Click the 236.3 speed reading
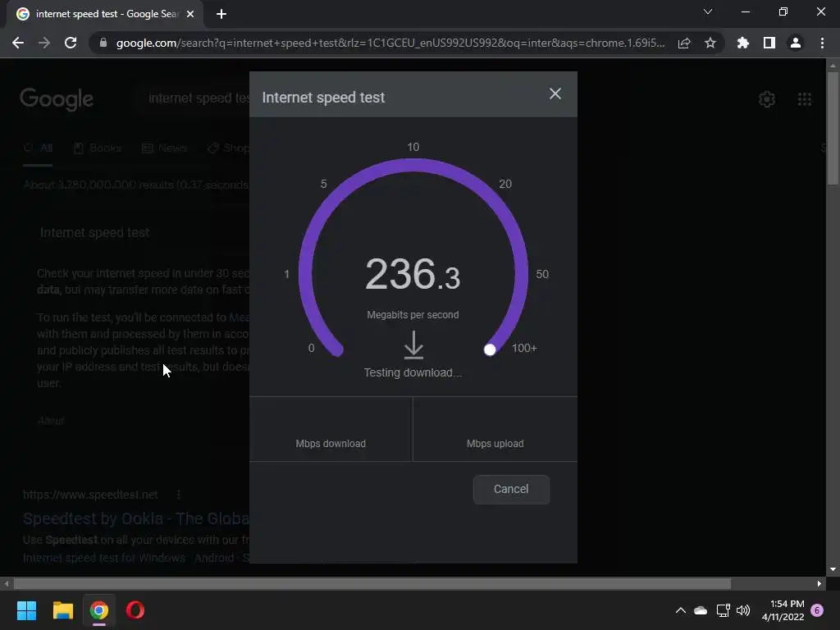 413,274
